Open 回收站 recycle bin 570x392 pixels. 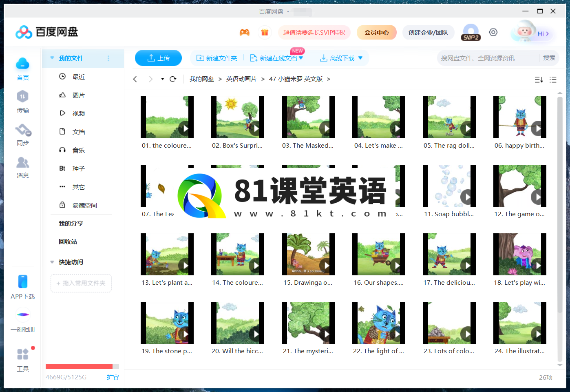[x=68, y=242]
